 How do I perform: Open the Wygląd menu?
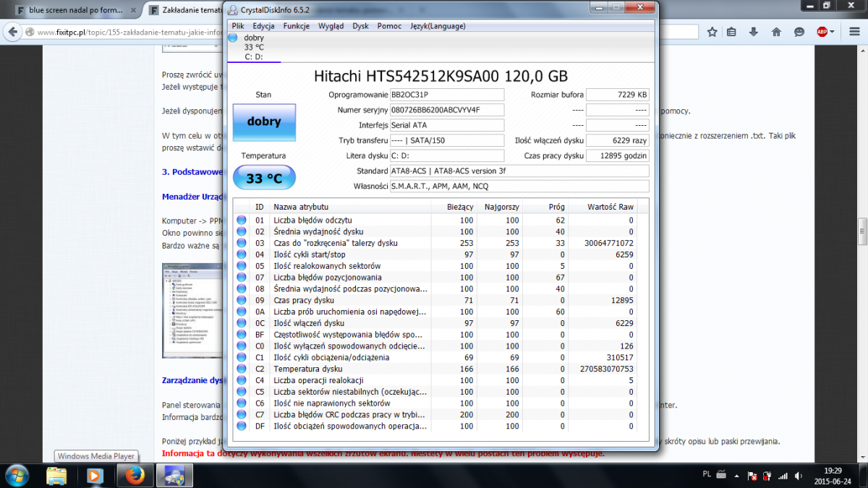[331, 26]
